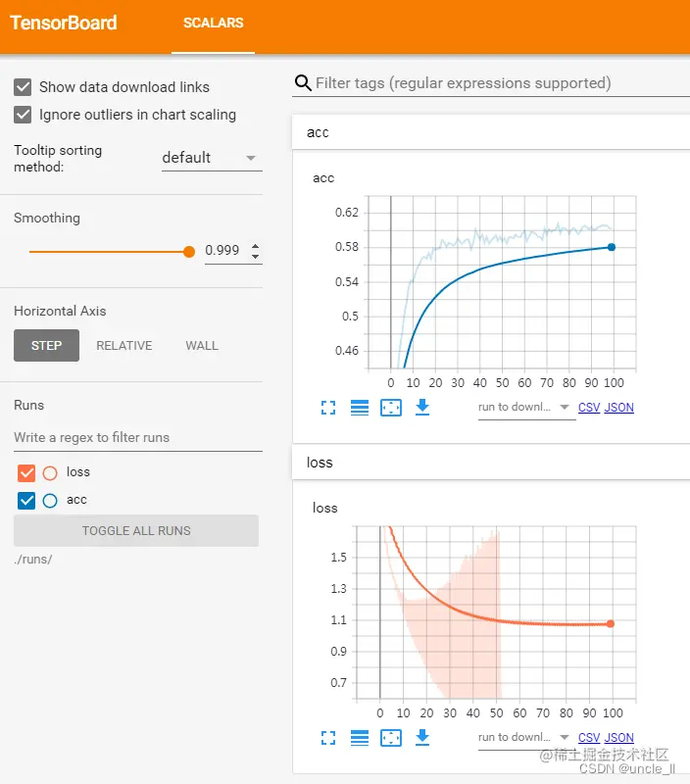The image size is (690, 784).
Task: Click the blue endpoint on acc curve
Action: click(x=611, y=247)
